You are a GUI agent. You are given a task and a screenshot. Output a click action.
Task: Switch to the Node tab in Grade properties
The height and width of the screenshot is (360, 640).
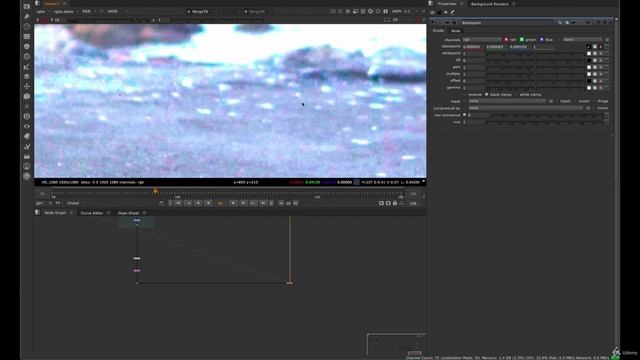tap(456, 31)
